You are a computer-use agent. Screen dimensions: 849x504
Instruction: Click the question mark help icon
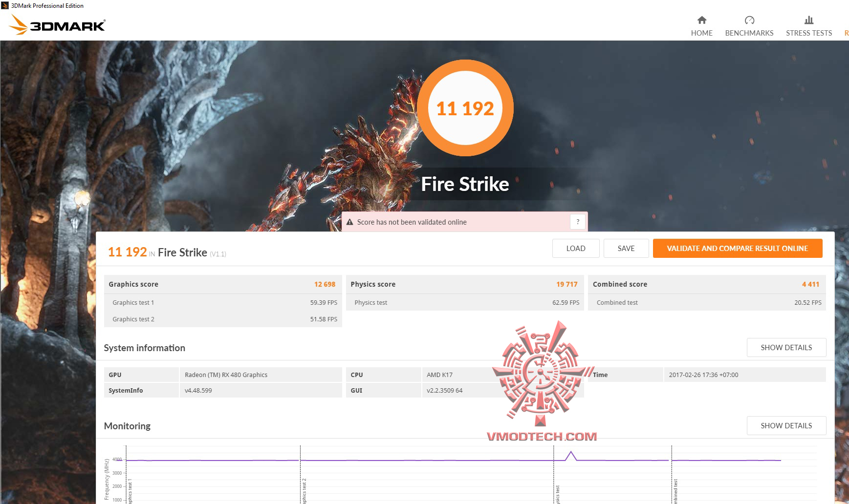point(578,221)
